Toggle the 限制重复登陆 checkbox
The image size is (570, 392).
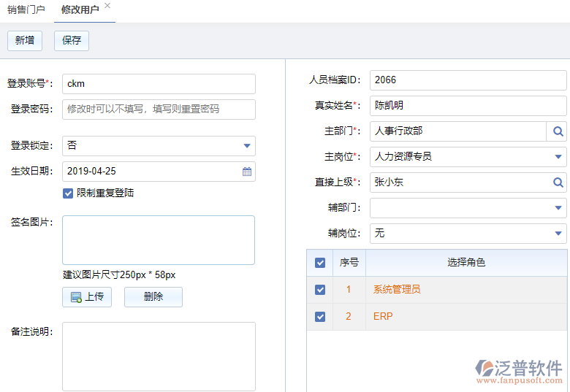[x=68, y=193]
